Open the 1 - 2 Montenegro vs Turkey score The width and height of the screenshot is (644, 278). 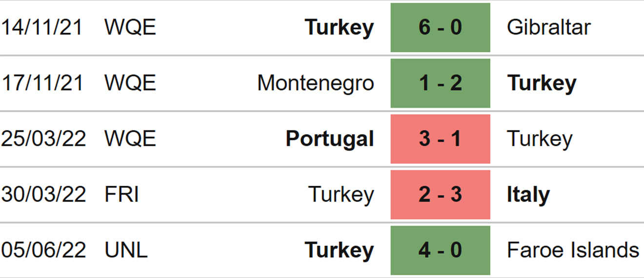440,83
